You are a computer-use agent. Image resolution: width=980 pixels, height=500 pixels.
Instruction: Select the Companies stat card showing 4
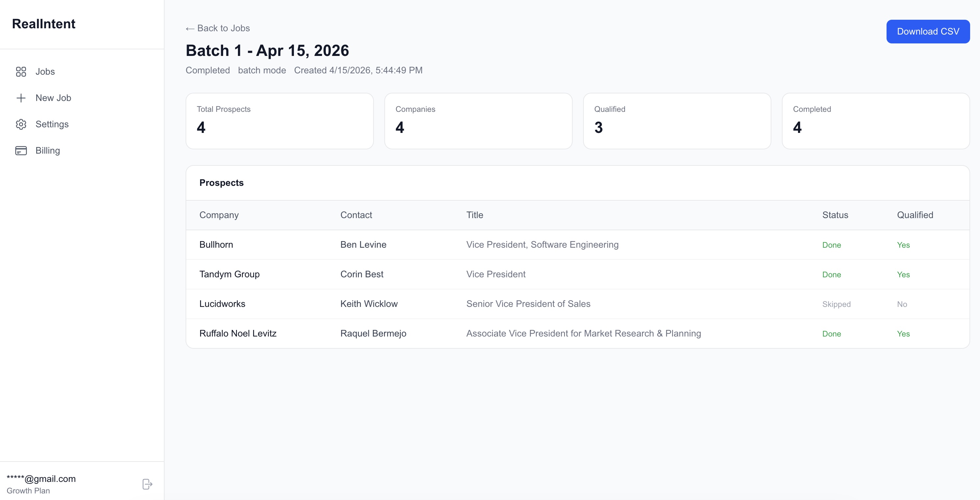point(478,121)
